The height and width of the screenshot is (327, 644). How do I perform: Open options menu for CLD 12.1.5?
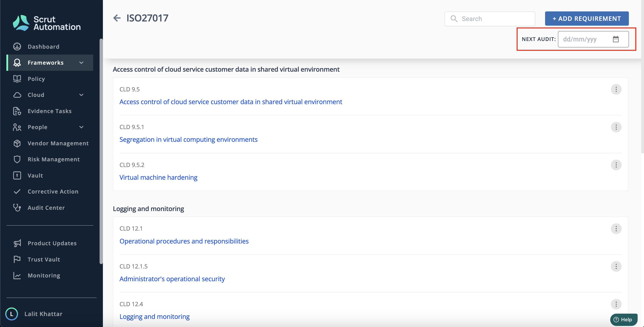(616, 266)
